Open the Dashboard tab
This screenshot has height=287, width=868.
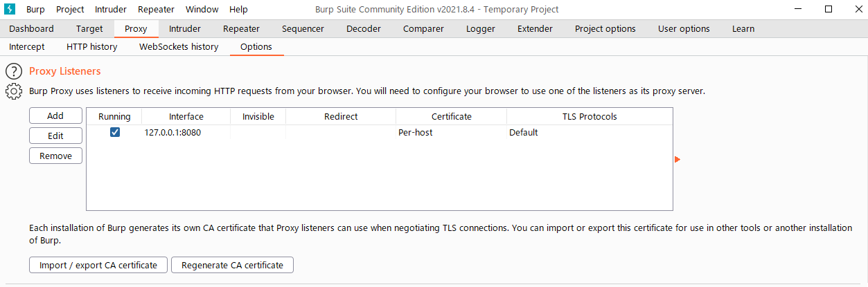[31, 29]
